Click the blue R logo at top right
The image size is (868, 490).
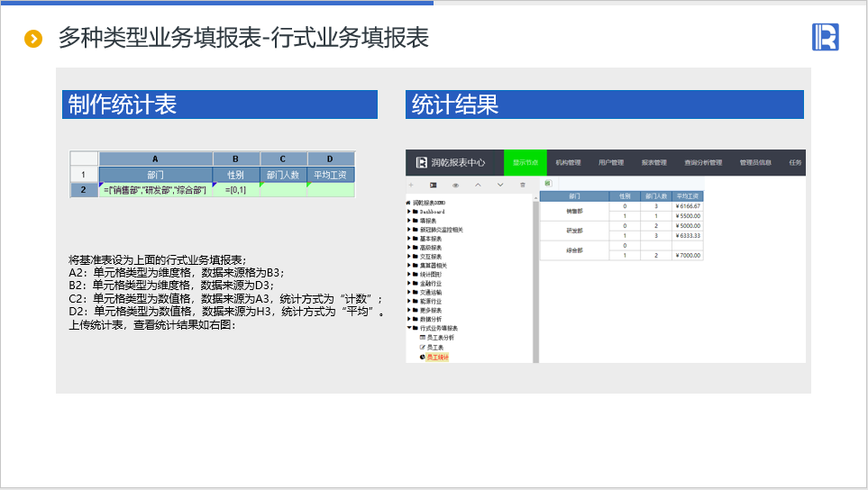pos(825,37)
